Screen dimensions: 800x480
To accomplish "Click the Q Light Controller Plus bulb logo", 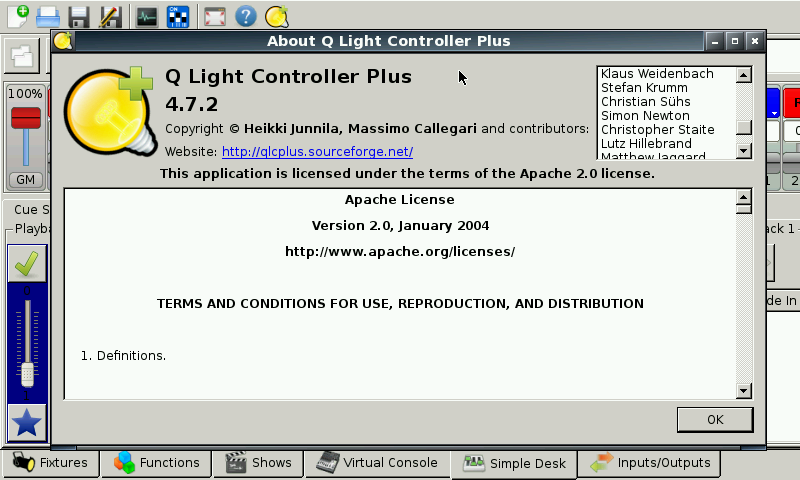I will coord(109,111).
